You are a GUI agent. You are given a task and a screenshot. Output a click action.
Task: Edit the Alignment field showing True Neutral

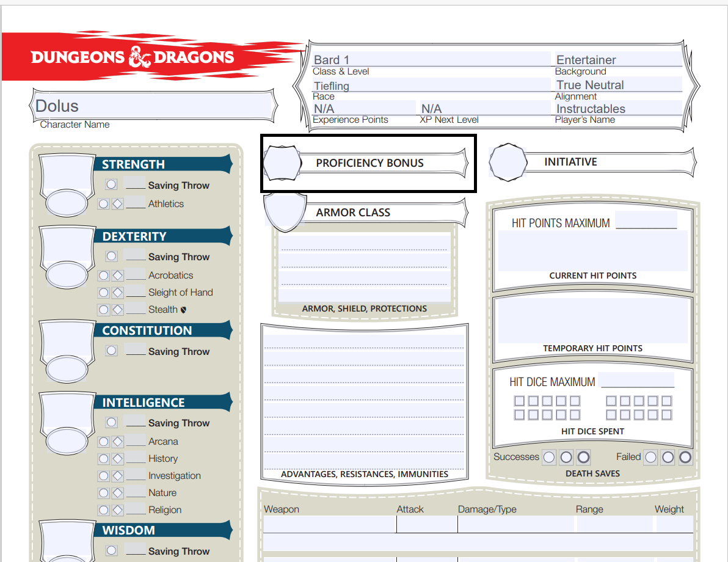pyautogui.click(x=619, y=84)
